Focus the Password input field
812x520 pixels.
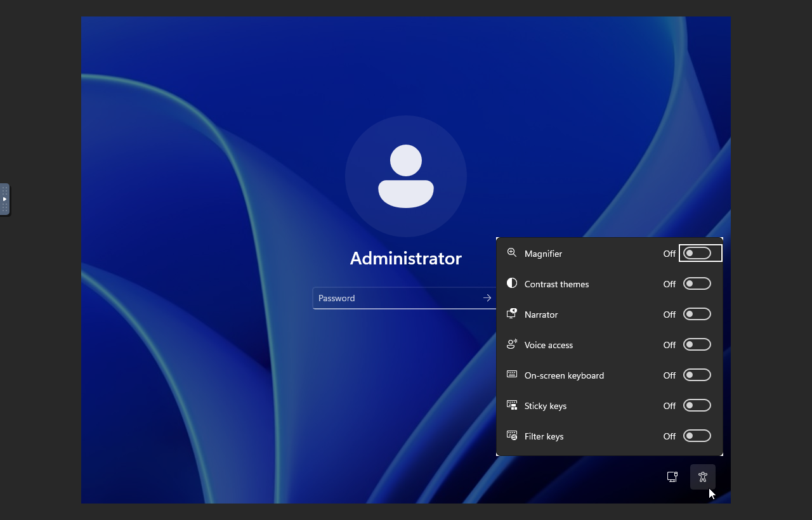(405, 298)
